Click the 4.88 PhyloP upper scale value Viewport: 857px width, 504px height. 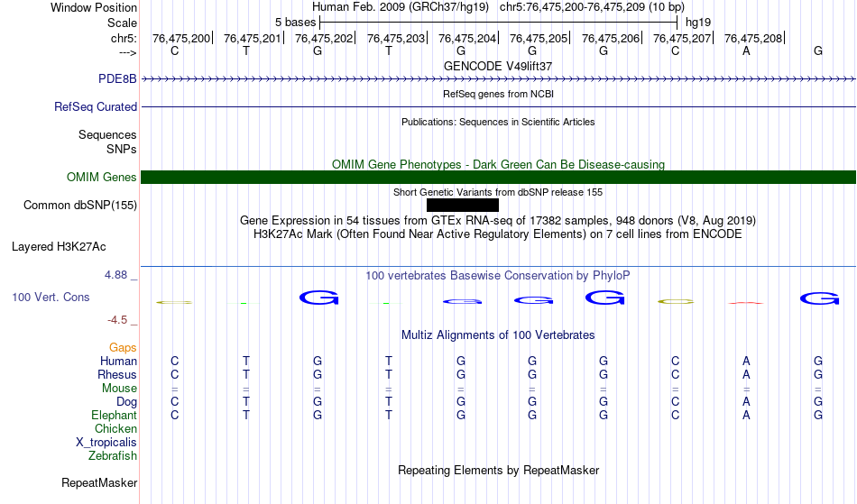(115, 275)
